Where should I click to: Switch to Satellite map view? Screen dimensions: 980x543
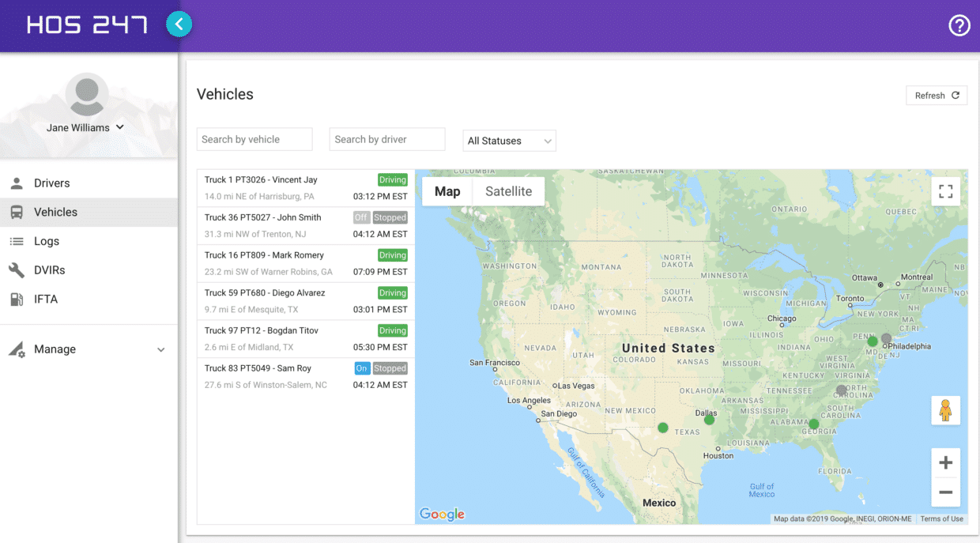[508, 190]
